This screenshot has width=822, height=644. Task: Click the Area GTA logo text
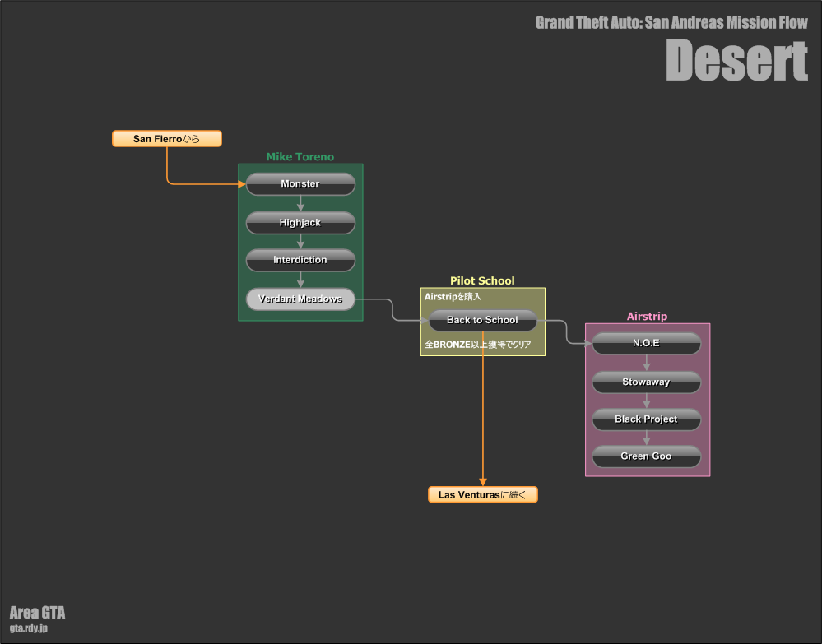coord(37,613)
